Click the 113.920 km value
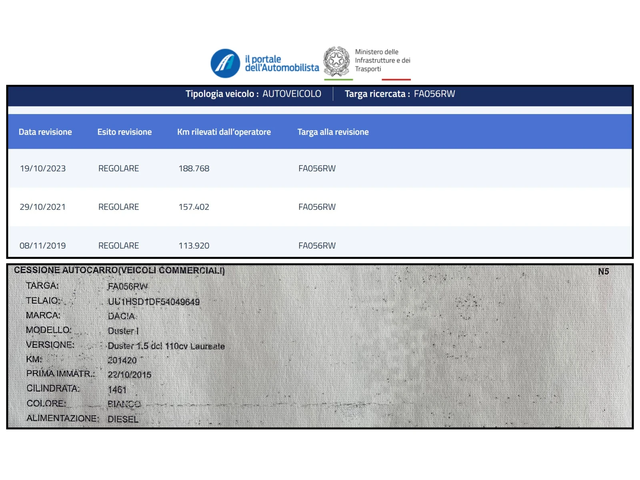This screenshot has height=480, width=640. (x=193, y=245)
